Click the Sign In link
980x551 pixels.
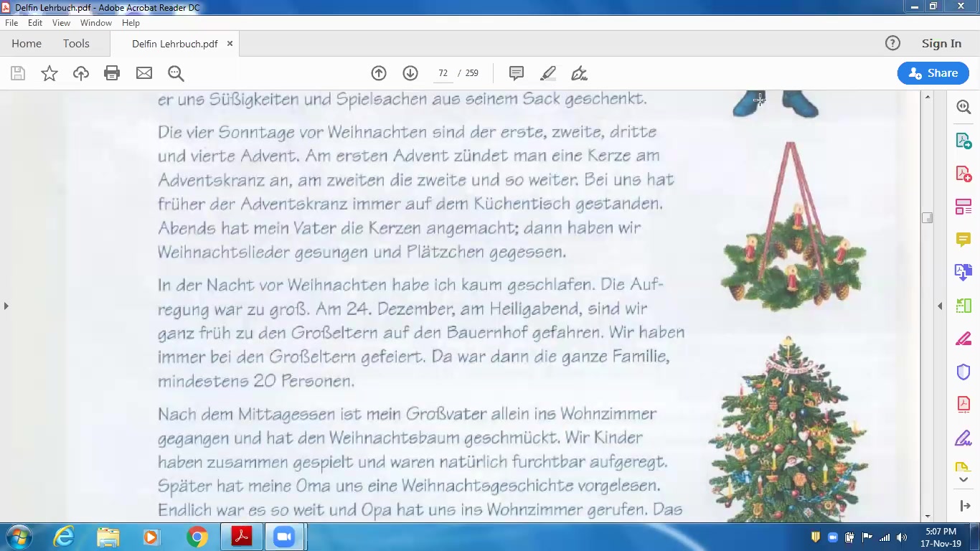pyautogui.click(x=941, y=44)
